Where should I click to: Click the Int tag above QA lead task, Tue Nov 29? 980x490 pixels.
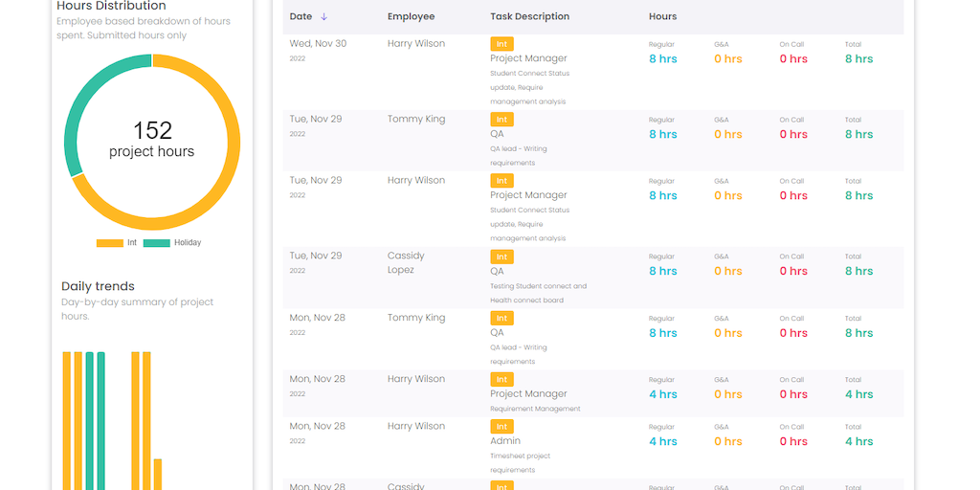tap(501, 120)
